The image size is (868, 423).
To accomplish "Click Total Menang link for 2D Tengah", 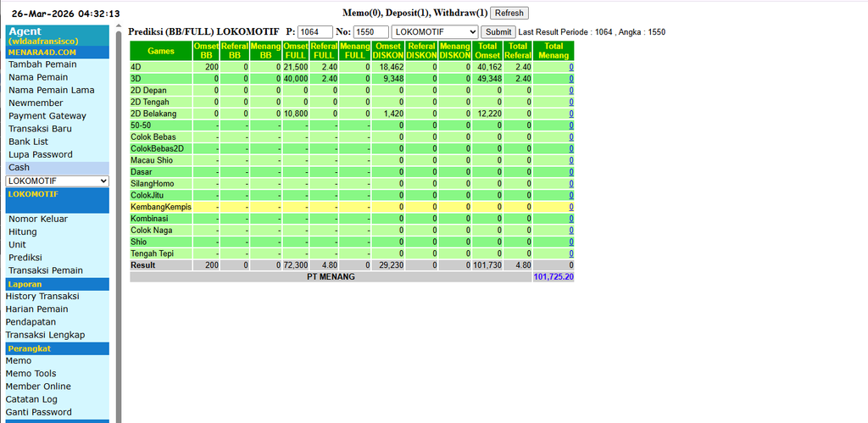I will (x=571, y=102).
